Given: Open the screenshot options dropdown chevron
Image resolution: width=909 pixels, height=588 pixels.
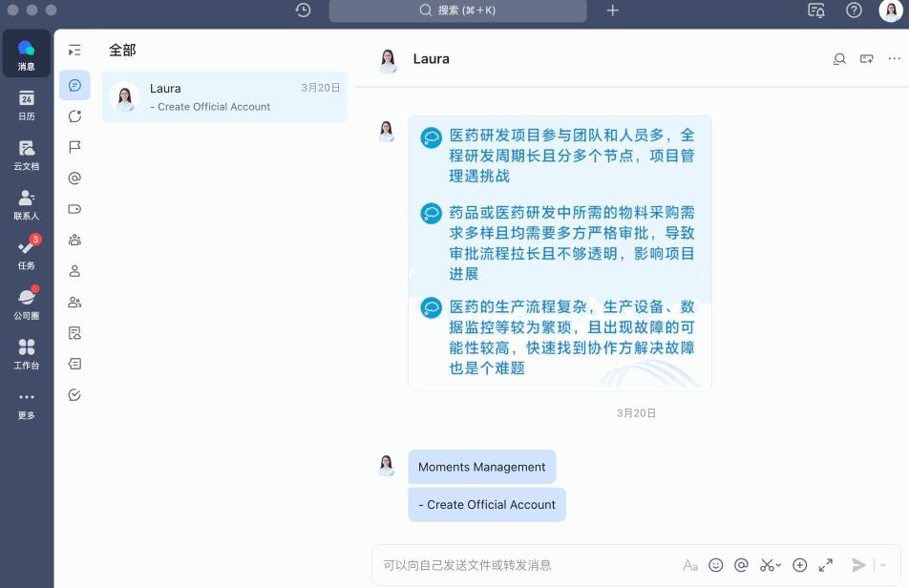Looking at the screenshot, I should [x=779, y=564].
